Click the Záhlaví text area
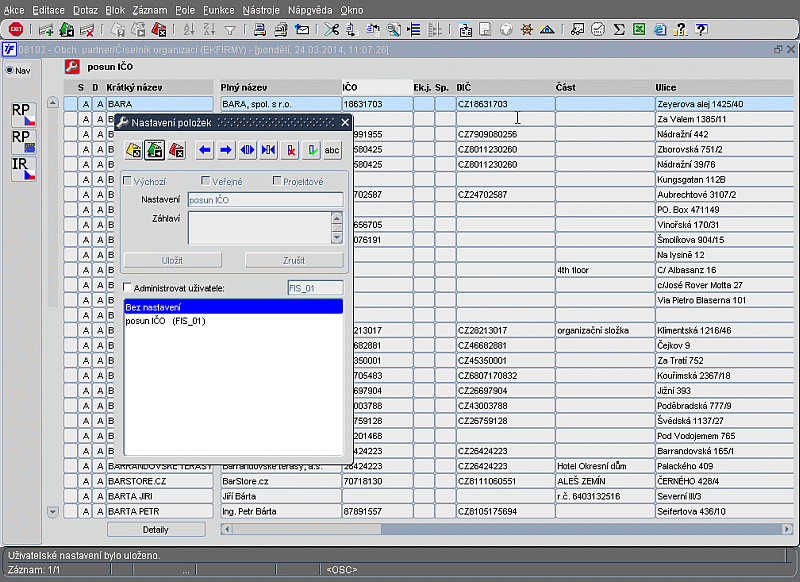800x582 pixels. click(x=259, y=228)
